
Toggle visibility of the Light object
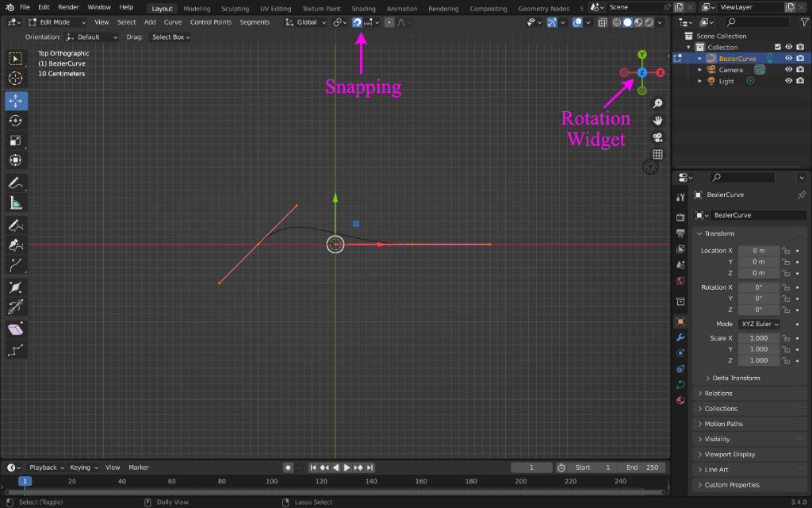tap(789, 81)
